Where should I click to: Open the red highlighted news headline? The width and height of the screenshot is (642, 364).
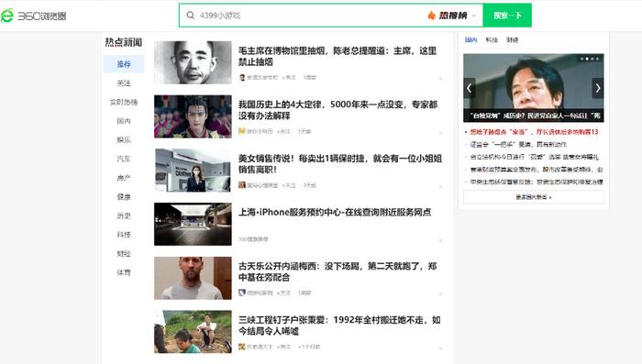coord(534,132)
